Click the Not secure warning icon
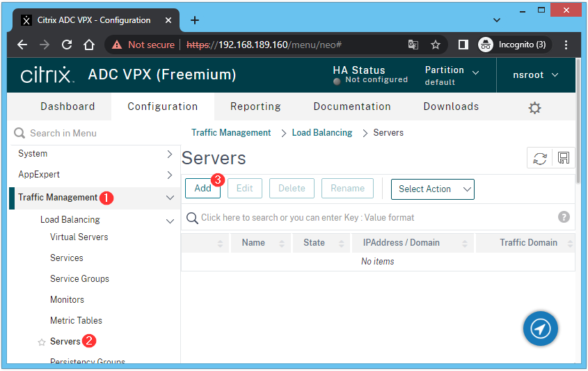This screenshot has width=588, height=371. (117, 45)
